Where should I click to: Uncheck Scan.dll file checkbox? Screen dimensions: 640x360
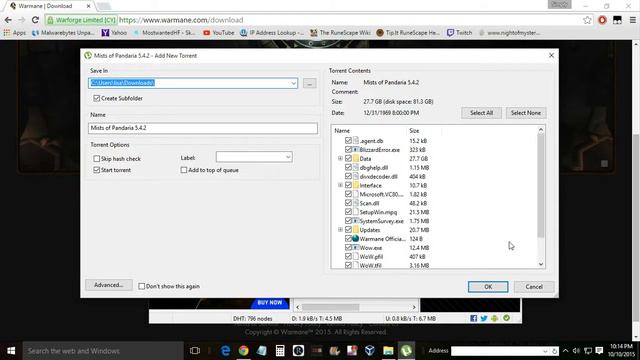pos(348,203)
